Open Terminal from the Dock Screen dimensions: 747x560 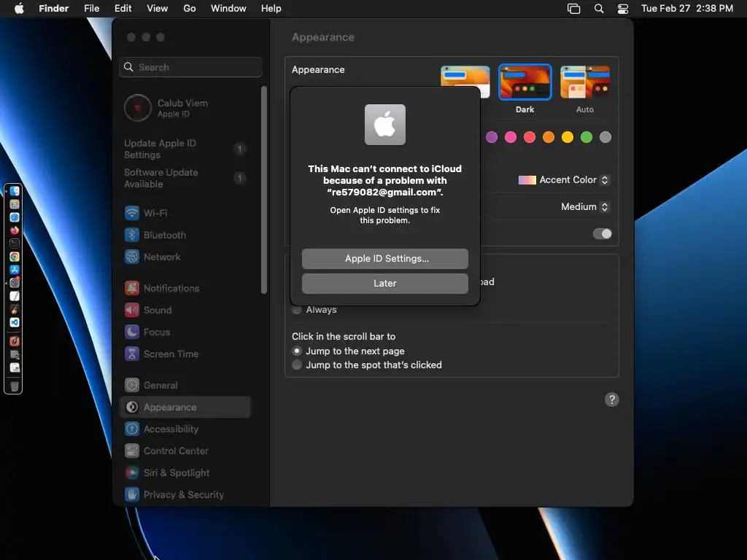(x=15, y=244)
